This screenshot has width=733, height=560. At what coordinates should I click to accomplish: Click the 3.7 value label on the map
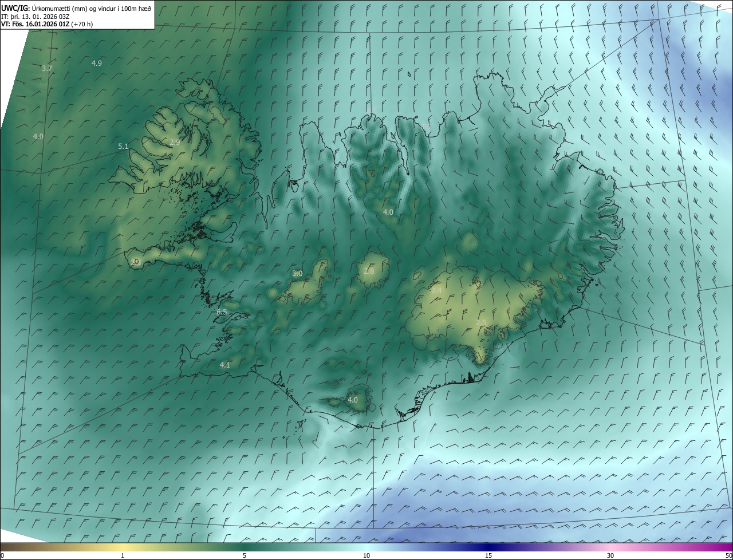(x=47, y=68)
